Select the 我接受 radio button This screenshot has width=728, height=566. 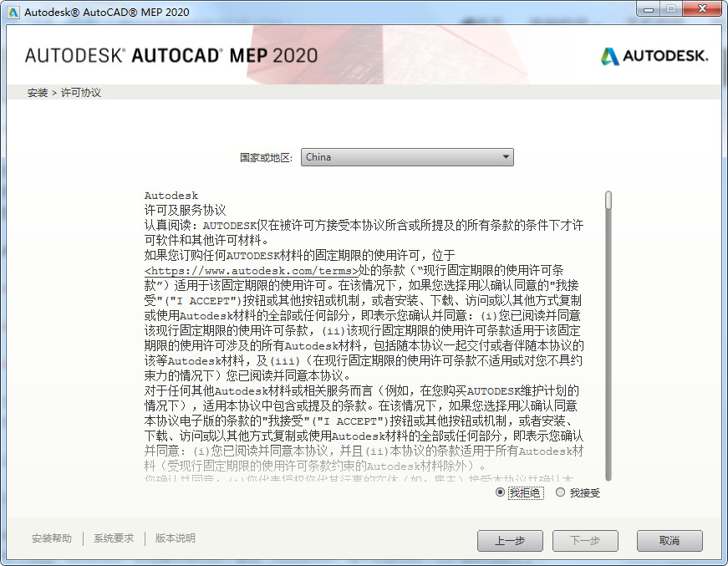click(560, 492)
